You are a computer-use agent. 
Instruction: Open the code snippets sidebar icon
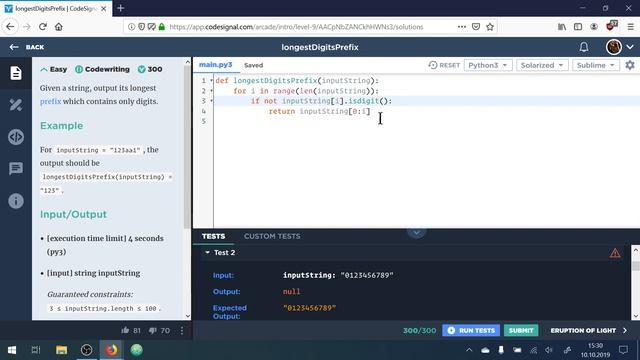(x=16, y=137)
